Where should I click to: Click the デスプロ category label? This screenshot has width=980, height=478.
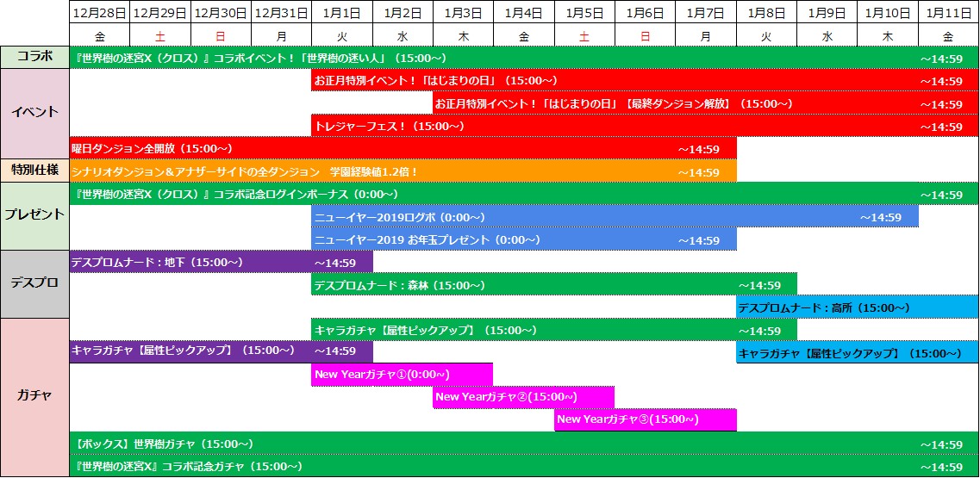[35, 283]
